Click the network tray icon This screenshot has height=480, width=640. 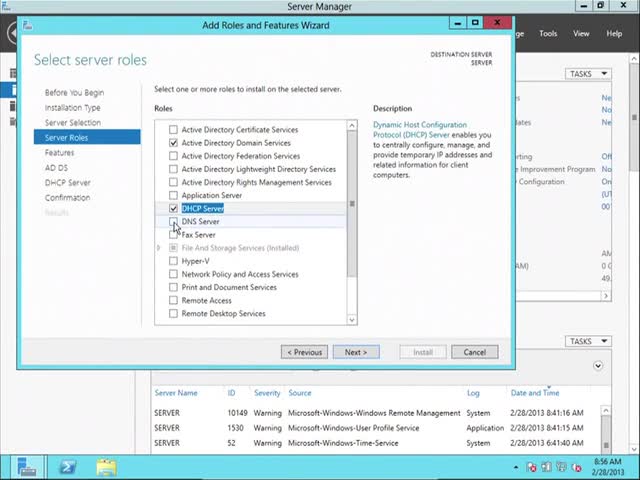(562, 467)
